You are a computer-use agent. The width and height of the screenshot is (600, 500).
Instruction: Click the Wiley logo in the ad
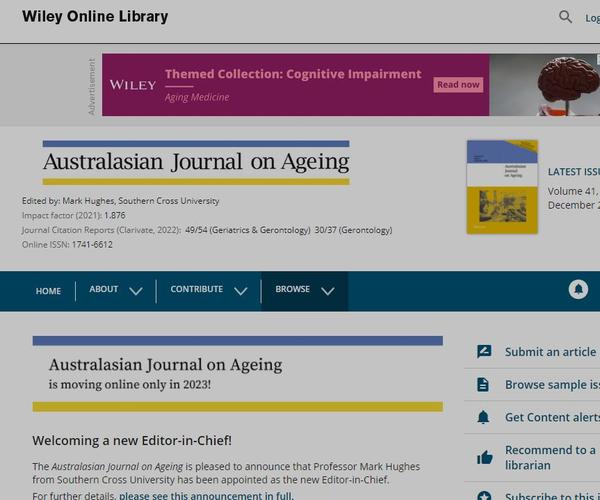pyautogui.click(x=132, y=85)
